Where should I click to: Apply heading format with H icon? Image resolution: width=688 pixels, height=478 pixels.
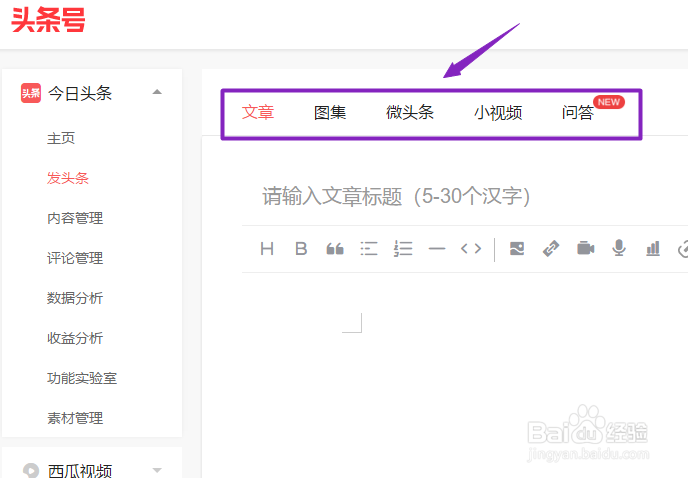[267, 249]
